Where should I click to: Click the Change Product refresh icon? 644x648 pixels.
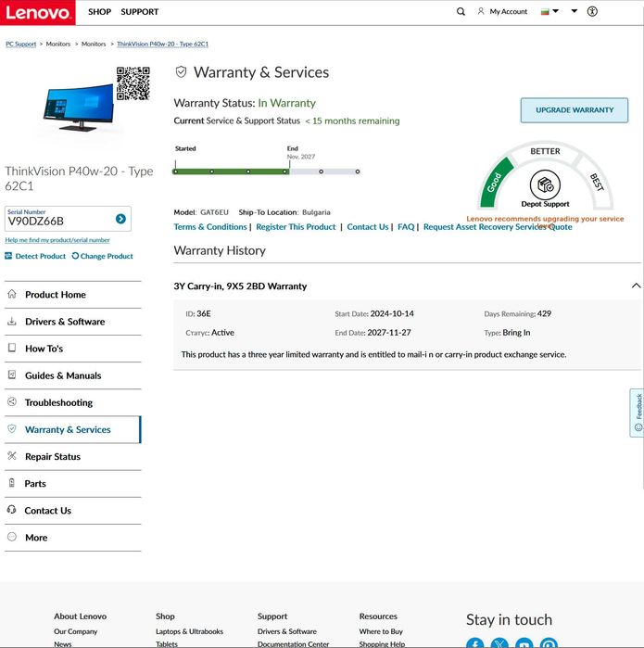[75, 256]
